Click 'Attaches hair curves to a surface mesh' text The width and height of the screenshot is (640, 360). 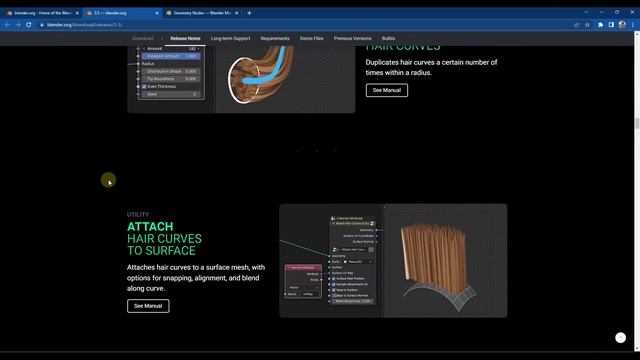point(196,278)
